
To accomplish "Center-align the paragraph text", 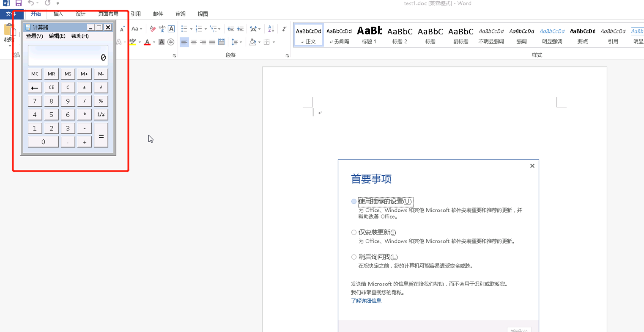I will pos(194,42).
